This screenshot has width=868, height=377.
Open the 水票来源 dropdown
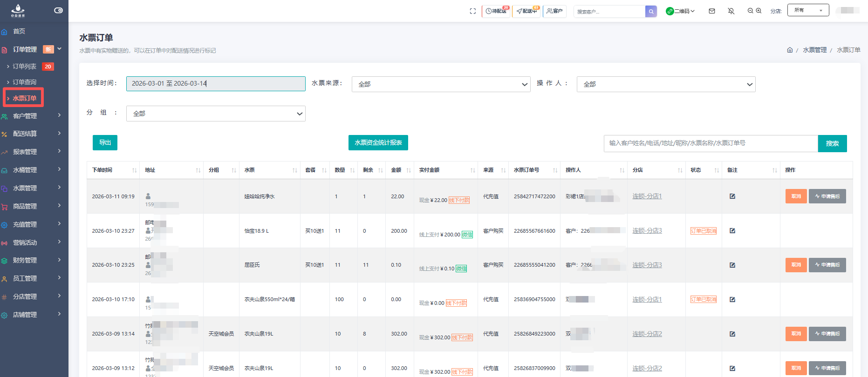click(x=441, y=84)
